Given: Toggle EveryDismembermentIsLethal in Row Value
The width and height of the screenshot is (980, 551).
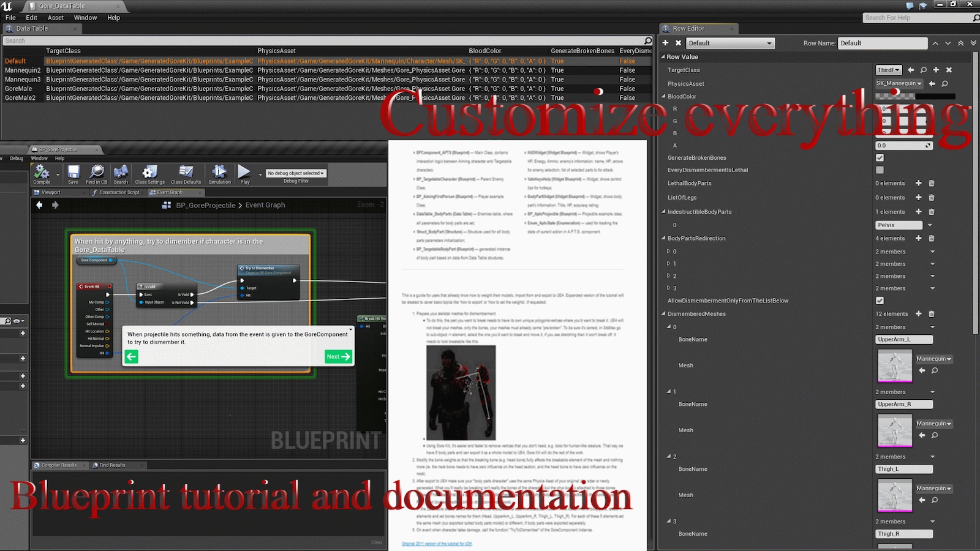Looking at the screenshot, I should click(x=880, y=170).
